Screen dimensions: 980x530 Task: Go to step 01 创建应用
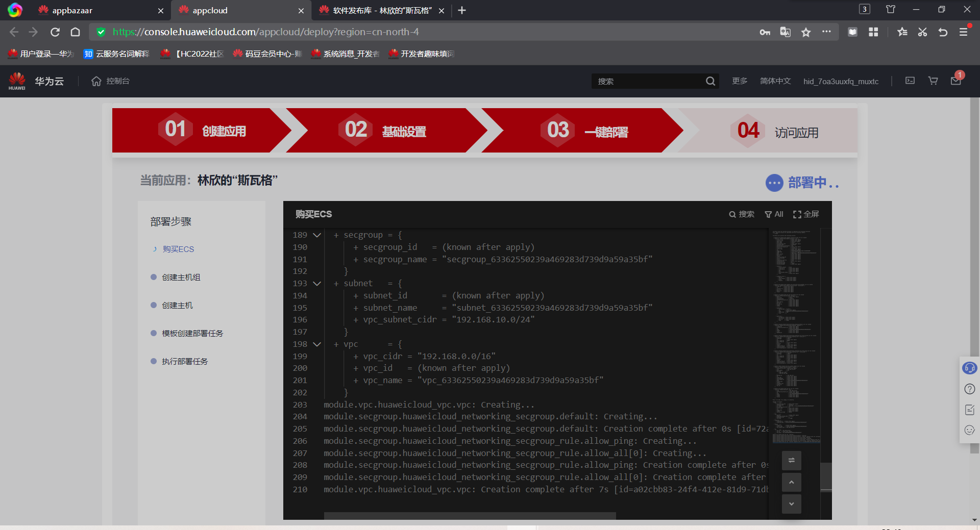[x=202, y=131]
